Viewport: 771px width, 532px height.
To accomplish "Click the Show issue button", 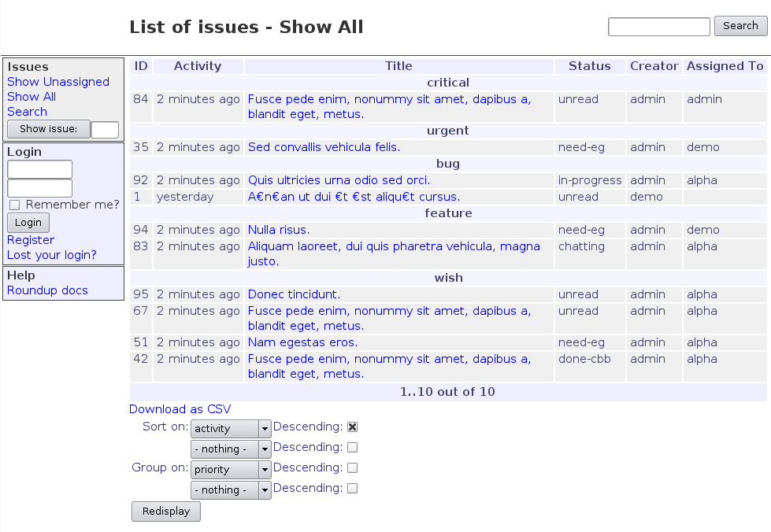I will 48,129.
